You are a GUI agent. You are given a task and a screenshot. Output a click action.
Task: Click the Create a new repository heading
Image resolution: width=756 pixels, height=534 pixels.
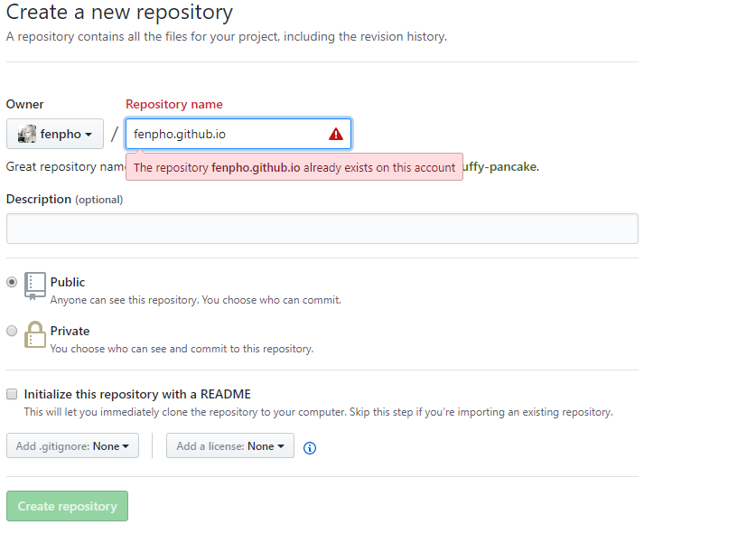click(x=119, y=12)
